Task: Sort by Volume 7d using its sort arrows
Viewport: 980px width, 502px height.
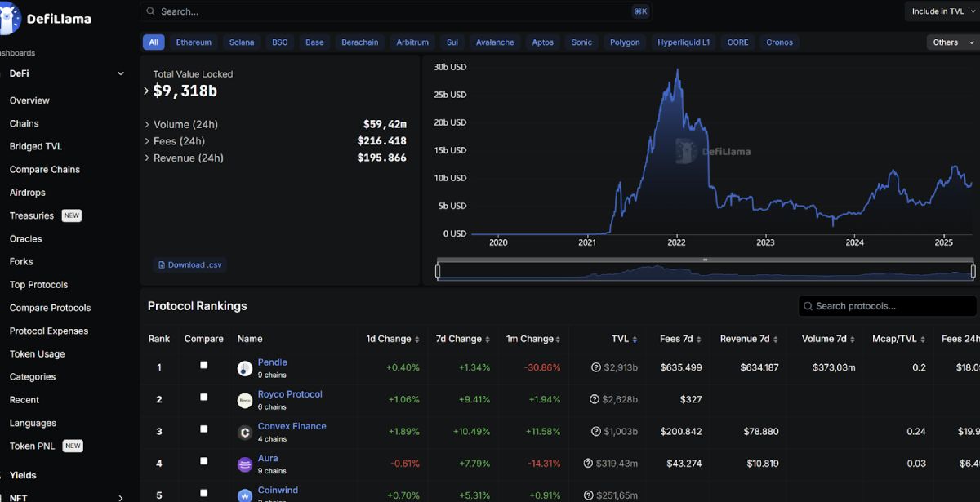Action: pyautogui.click(x=853, y=340)
